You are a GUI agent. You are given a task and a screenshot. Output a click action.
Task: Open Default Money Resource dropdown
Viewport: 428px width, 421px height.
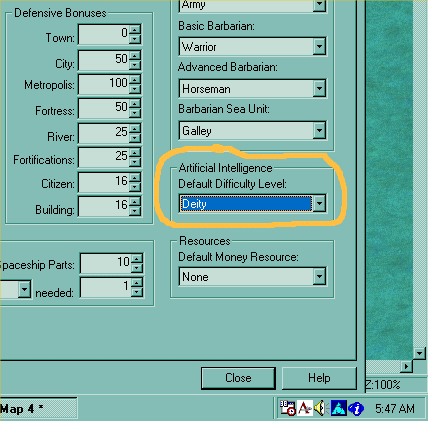(x=319, y=276)
